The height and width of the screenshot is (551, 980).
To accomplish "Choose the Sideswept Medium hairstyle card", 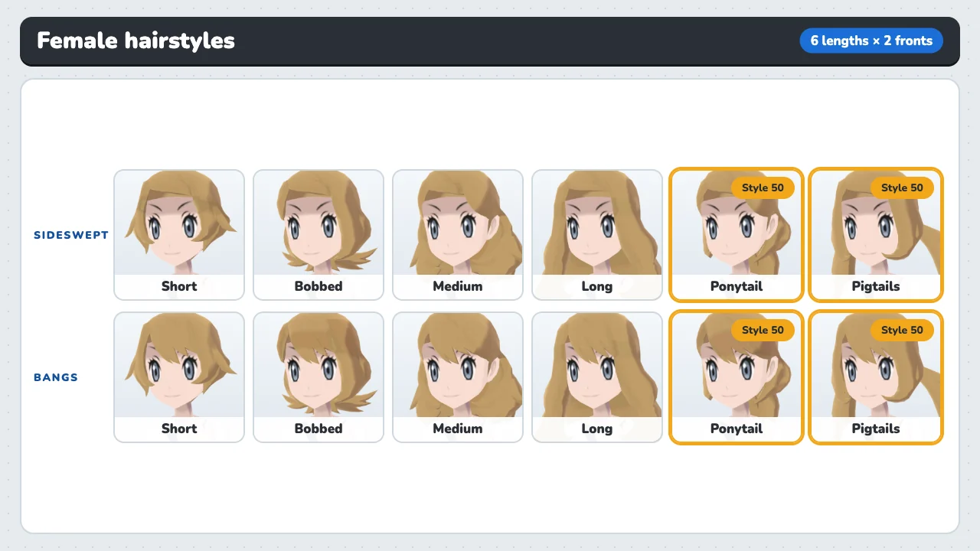I will (458, 235).
